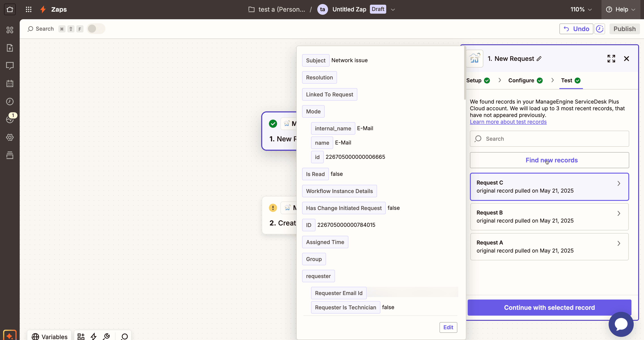644x340 pixels.
Task: Expand the Untitled Zap Draft dropdown arrow
Action: click(x=393, y=9)
